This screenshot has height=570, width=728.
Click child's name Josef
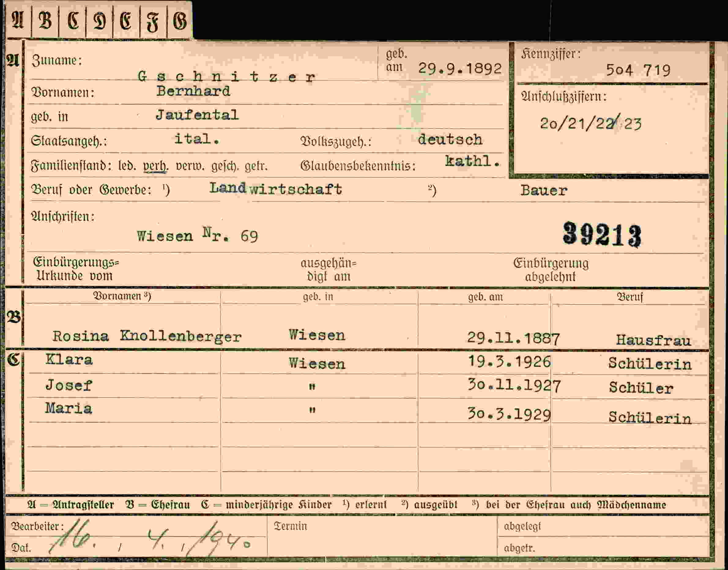click(69, 385)
